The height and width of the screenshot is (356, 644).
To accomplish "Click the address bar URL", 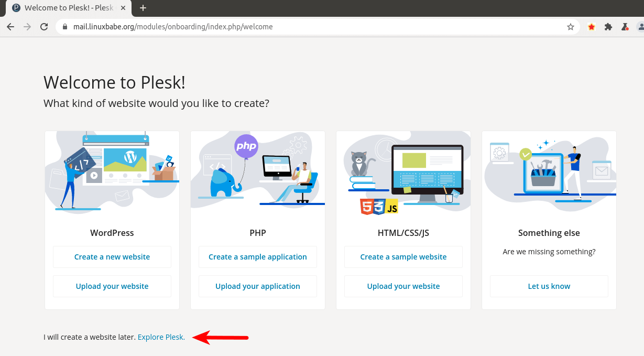I will [173, 27].
